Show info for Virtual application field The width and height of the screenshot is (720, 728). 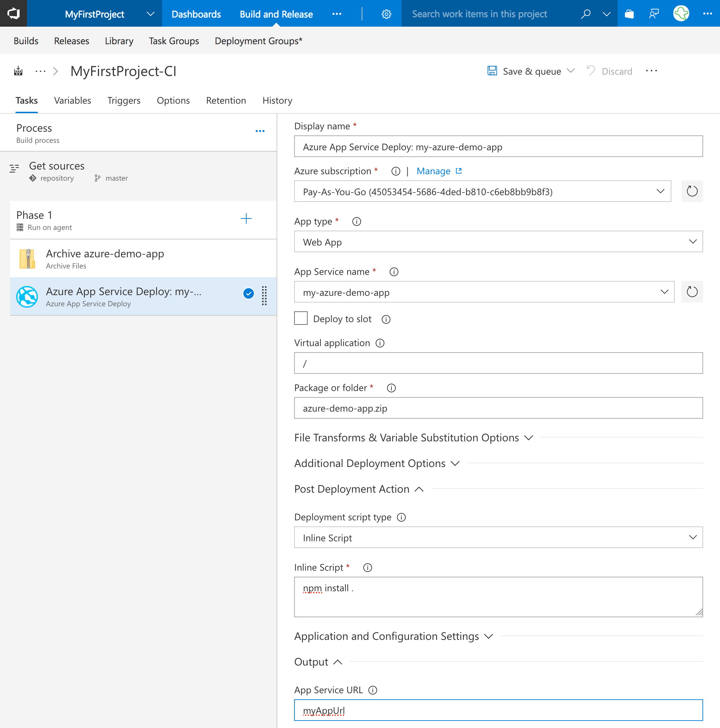point(380,343)
